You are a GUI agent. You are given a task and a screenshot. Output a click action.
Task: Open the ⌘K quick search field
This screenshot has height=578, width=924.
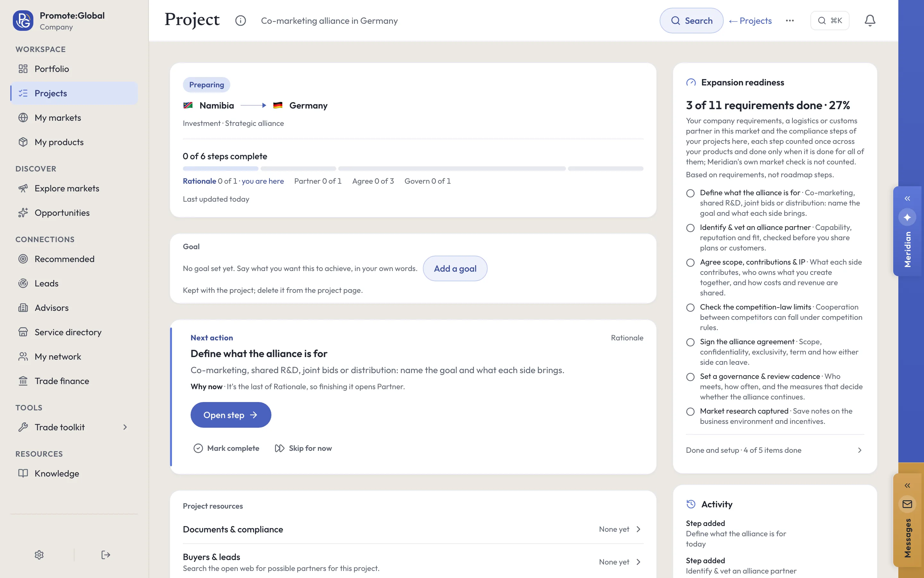(830, 21)
